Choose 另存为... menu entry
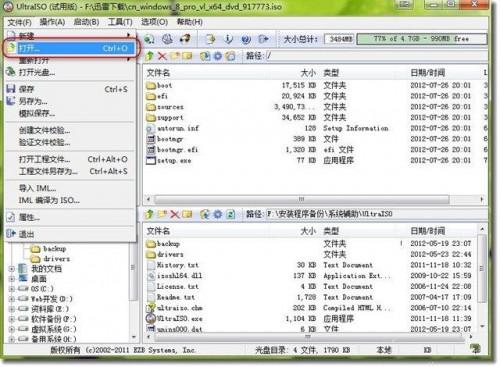 (70, 101)
